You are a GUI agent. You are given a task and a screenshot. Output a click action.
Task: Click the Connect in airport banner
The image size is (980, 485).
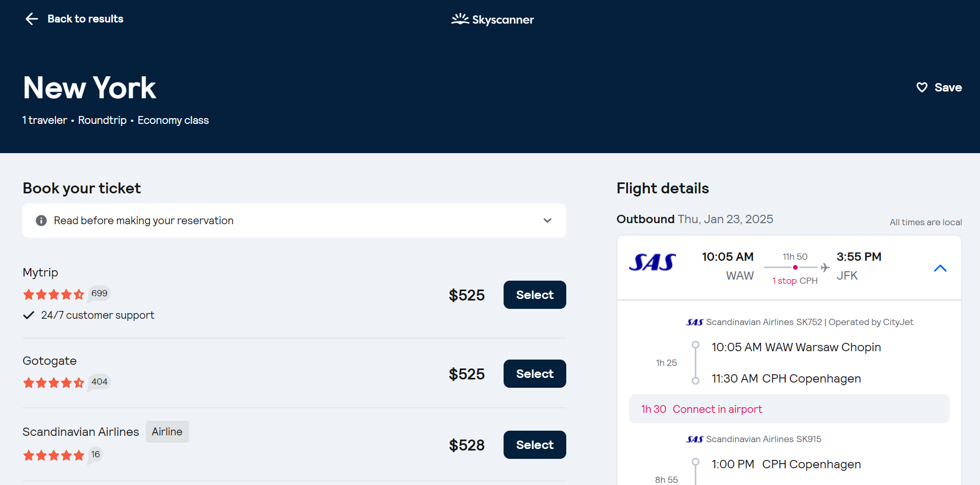click(x=789, y=409)
